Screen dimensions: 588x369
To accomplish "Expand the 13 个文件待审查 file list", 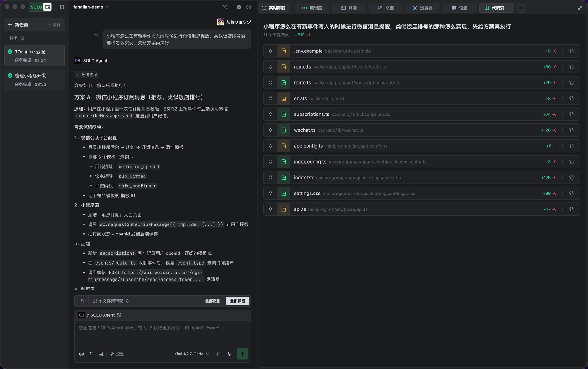I will 111,301.
